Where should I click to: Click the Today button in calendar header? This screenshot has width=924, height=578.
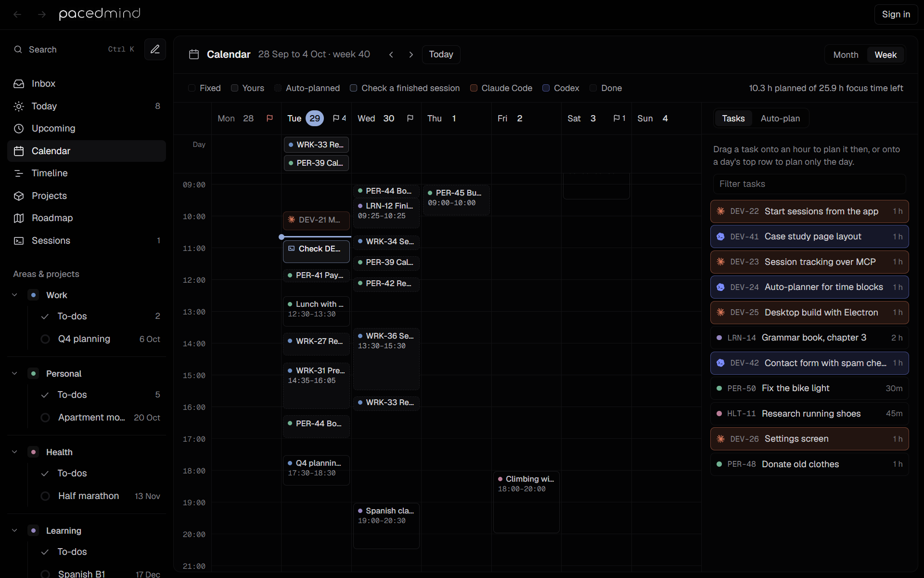click(441, 54)
